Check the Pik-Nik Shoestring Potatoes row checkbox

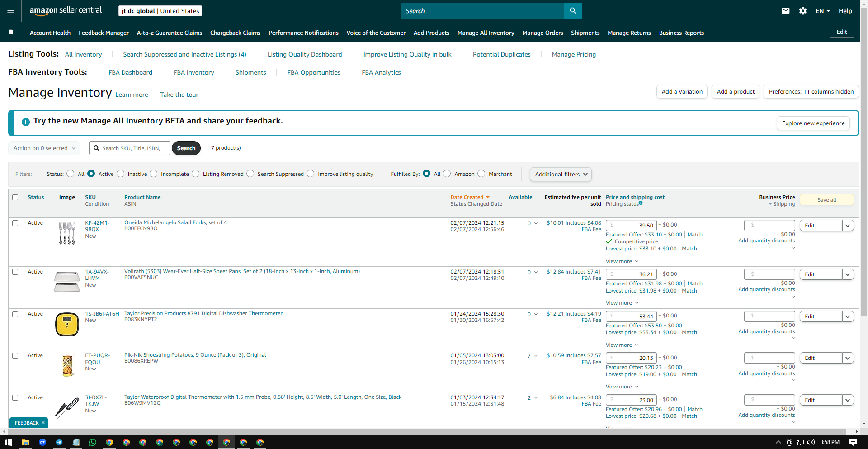tap(15, 356)
